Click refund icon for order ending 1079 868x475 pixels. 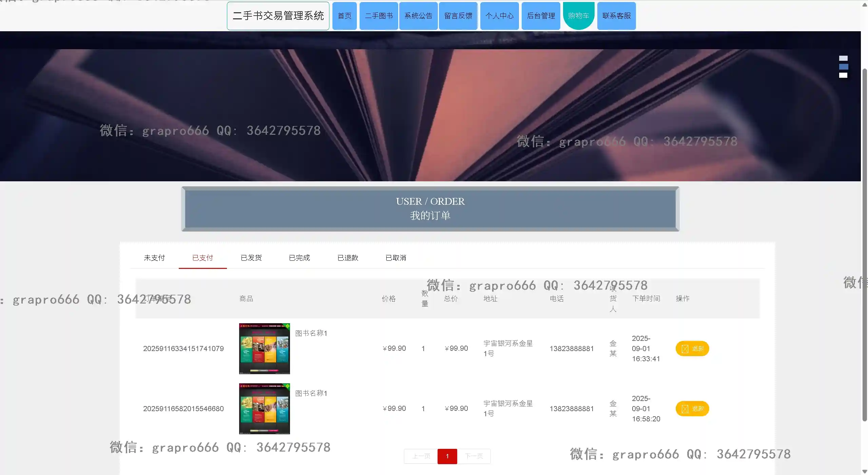click(685, 349)
